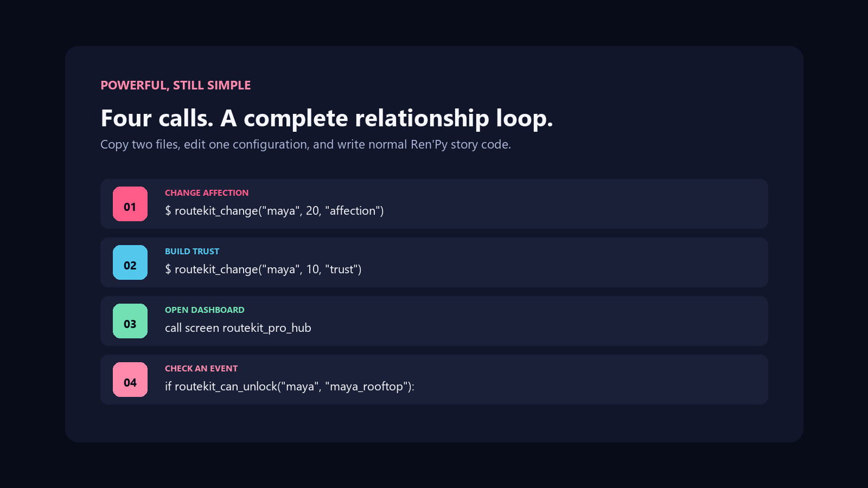Click the green 03 step badge
This screenshot has height=488, width=868.
130,321
